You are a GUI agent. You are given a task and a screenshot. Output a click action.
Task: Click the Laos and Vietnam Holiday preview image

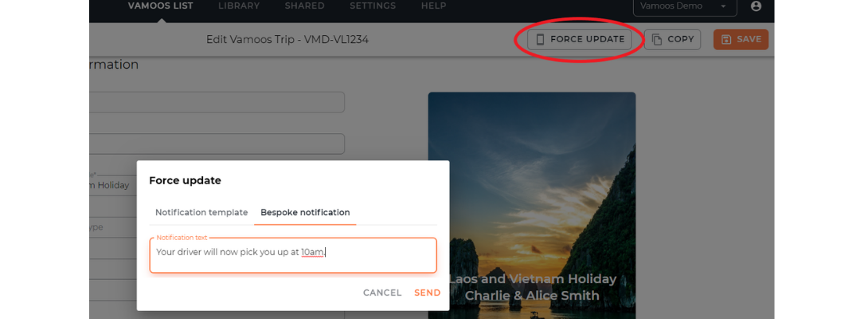531,205
